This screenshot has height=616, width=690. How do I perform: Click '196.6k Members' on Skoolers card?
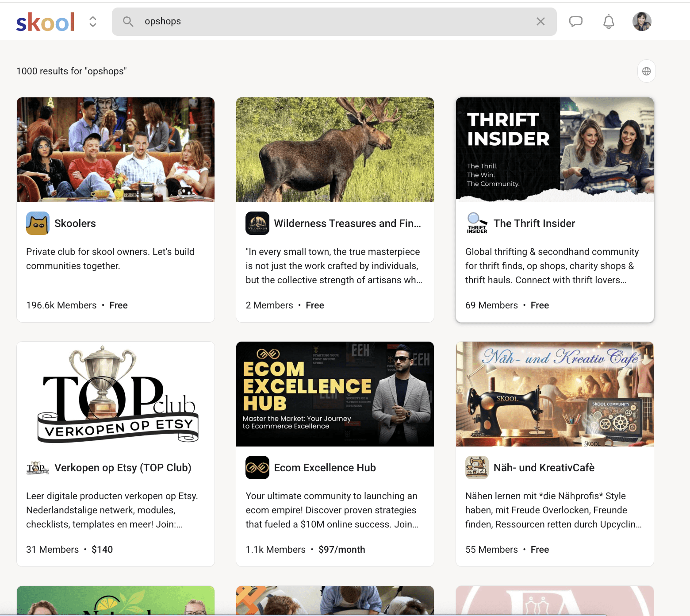61,305
